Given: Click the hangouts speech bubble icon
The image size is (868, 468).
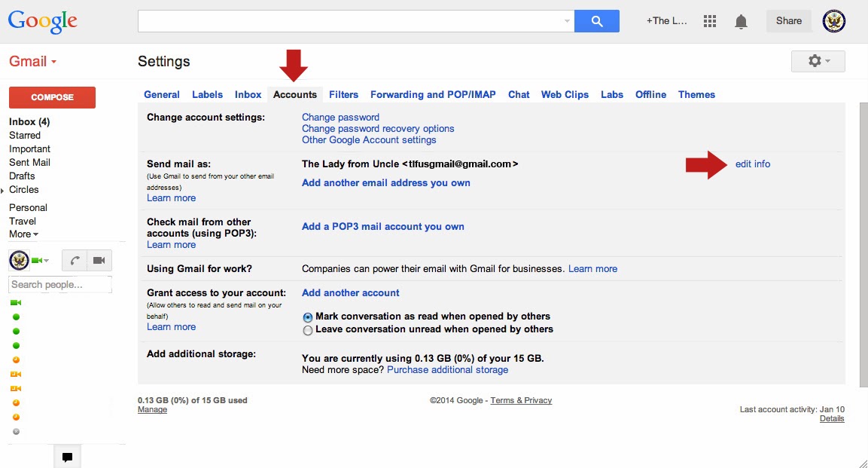Looking at the screenshot, I should 68,457.
